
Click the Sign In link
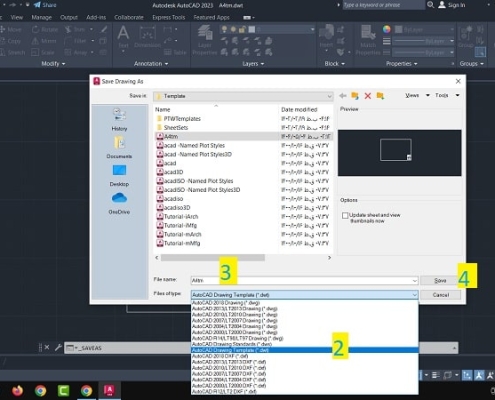(x=457, y=5)
